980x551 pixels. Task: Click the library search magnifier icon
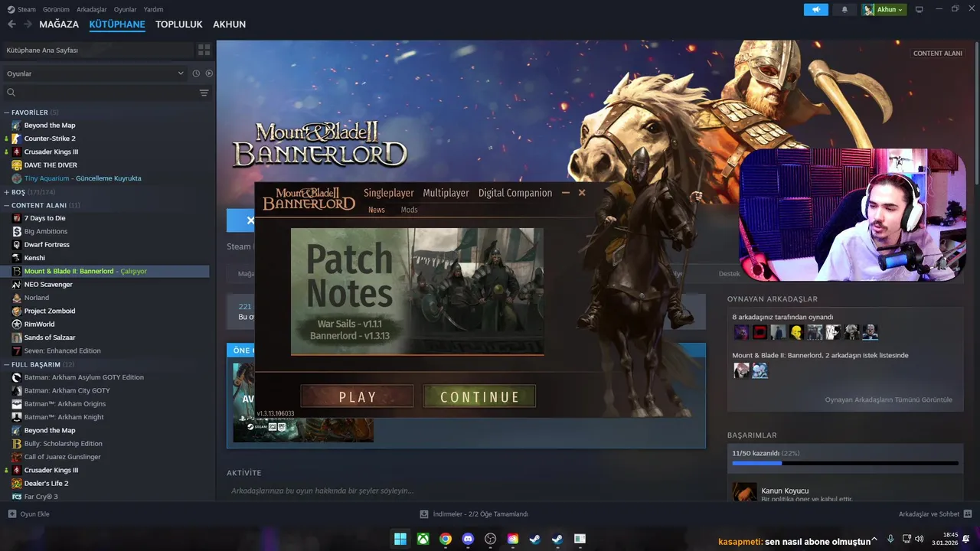(x=11, y=93)
